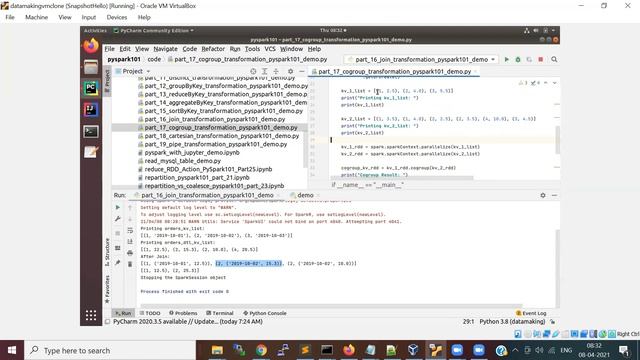This screenshot has width=640, height=360.
Task: Open the Navigate menu
Action: pos(165,49)
